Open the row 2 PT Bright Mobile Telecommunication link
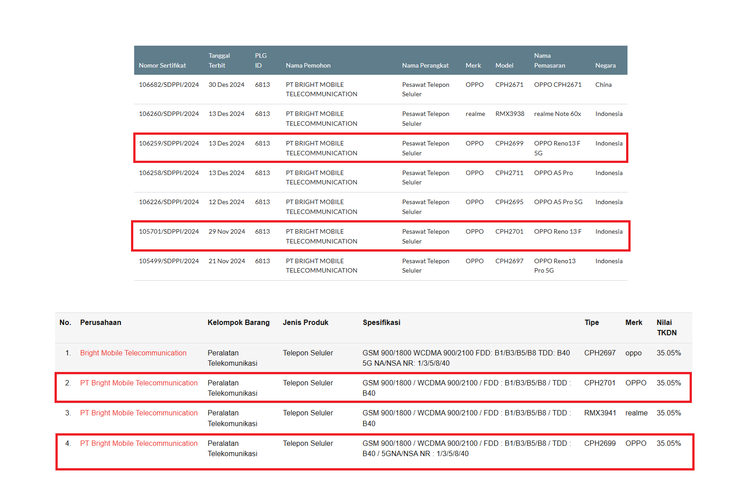This screenshot has height=500, width=750. (x=139, y=383)
